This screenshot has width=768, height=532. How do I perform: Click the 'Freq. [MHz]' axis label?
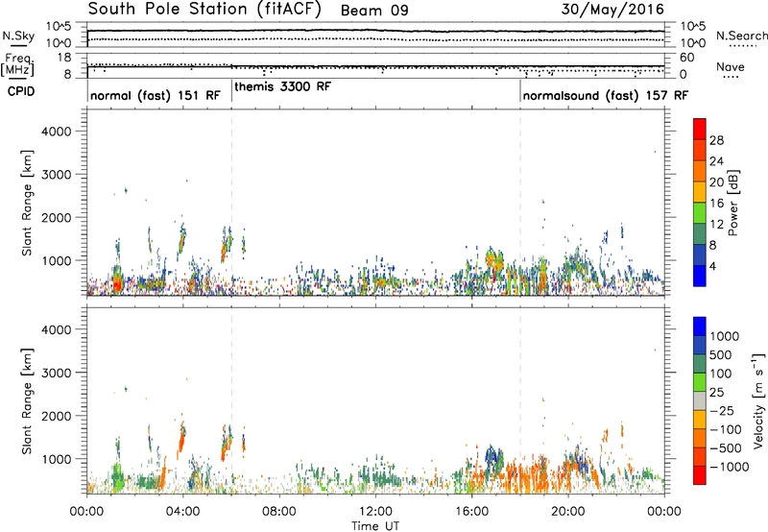coord(18,64)
